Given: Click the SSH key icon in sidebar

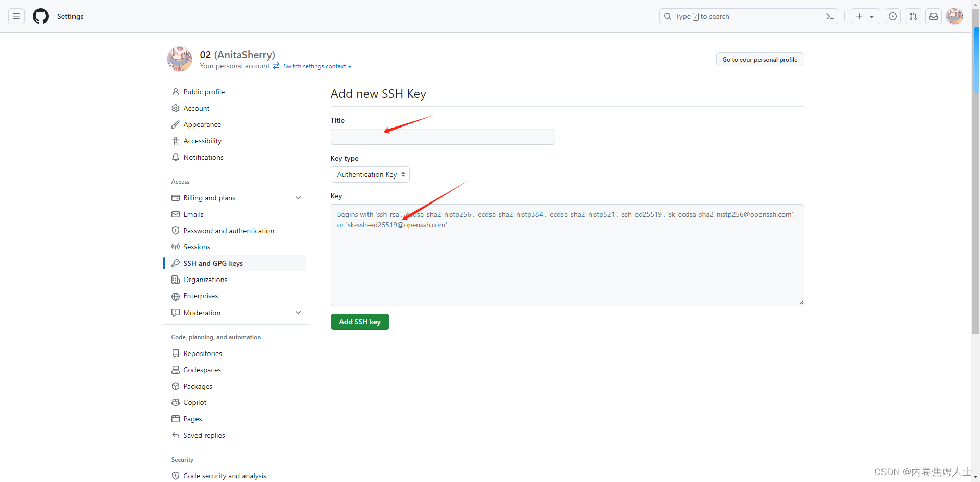Looking at the screenshot, I should pos(176,263).
